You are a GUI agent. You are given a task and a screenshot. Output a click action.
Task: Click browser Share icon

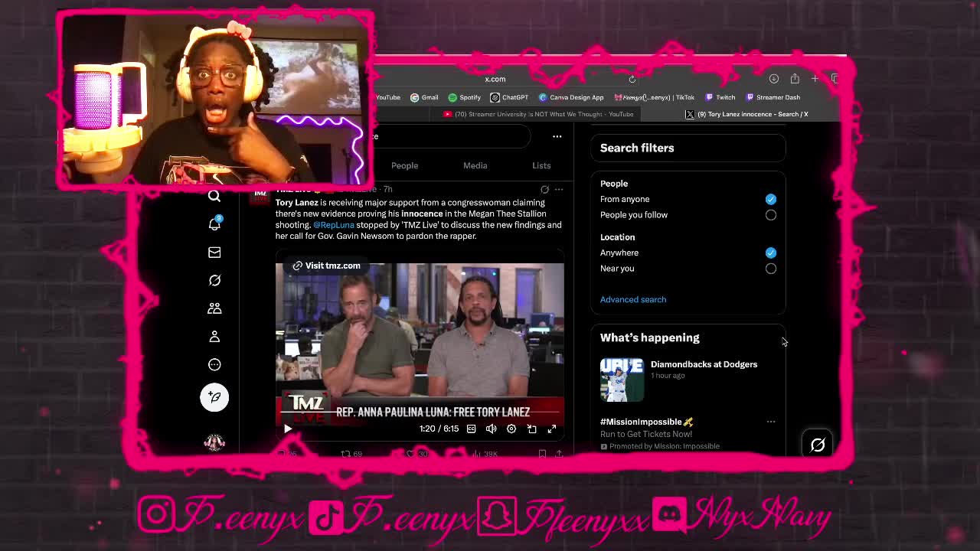(x=795, y=78)
